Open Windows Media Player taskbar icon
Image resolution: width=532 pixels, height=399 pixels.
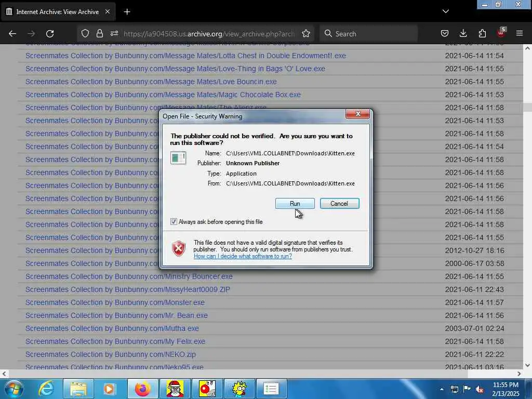pyautogui.click(x=109, y=389)
